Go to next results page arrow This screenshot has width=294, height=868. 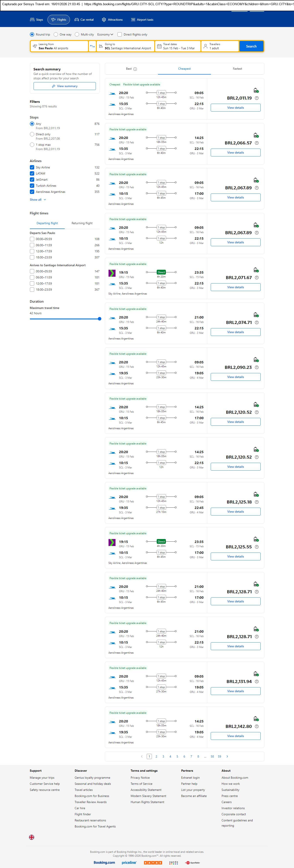click(x=227, y=756)
